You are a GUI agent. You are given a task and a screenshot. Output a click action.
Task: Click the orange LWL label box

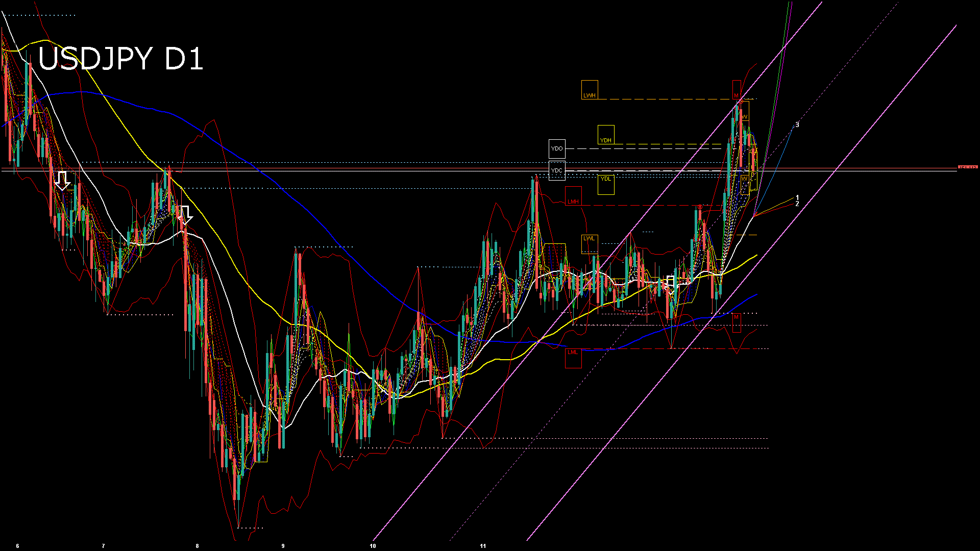pyautogui.click(x=590, y=244)
